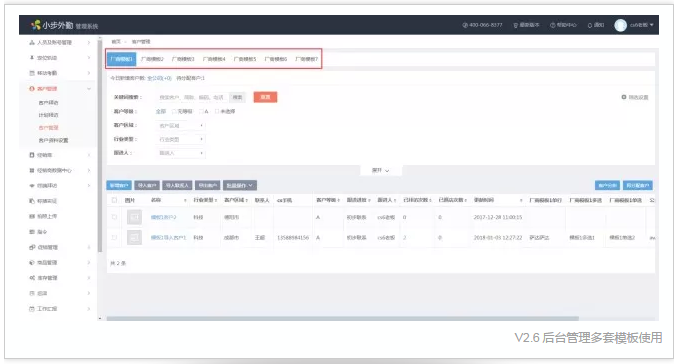Tick the select-all checkbox in the table header
Viewport: 677px width, 364px height.
pyautogui.click(x=114, y=200)
